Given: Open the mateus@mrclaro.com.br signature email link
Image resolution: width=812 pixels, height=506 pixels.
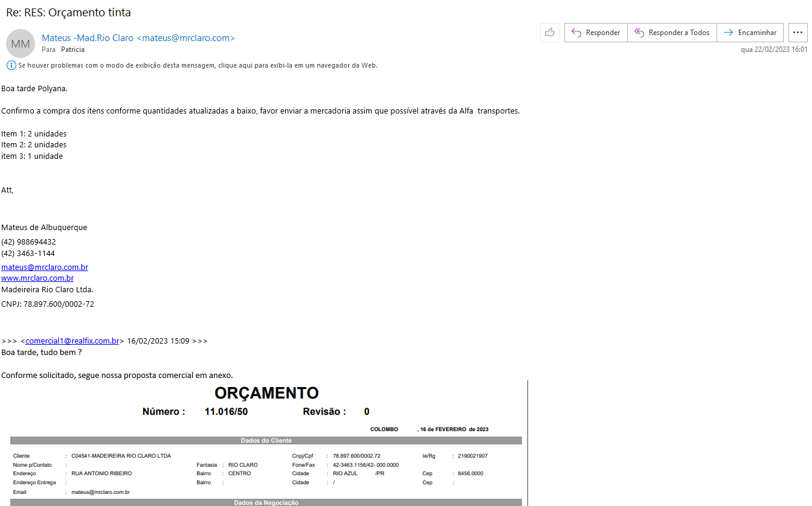Looking at the screenshot, I should click(45, 267).
